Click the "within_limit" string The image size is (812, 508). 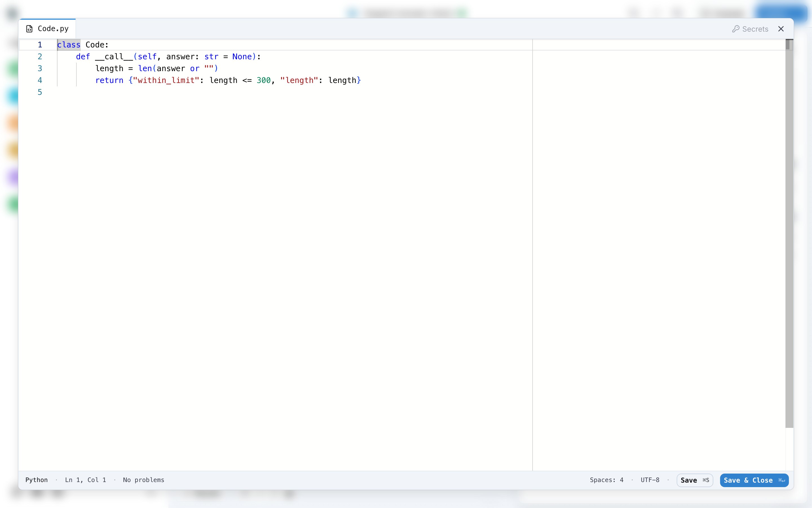[166, 80]
